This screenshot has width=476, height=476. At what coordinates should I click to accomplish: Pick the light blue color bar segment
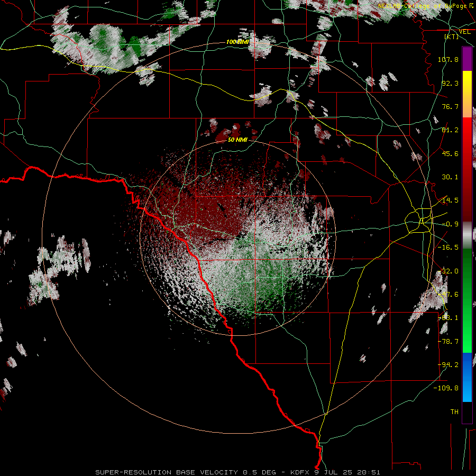pos(467,390)
